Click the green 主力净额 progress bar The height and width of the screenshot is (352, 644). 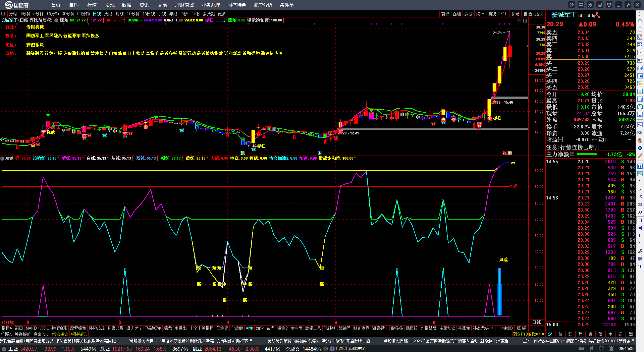587,154
